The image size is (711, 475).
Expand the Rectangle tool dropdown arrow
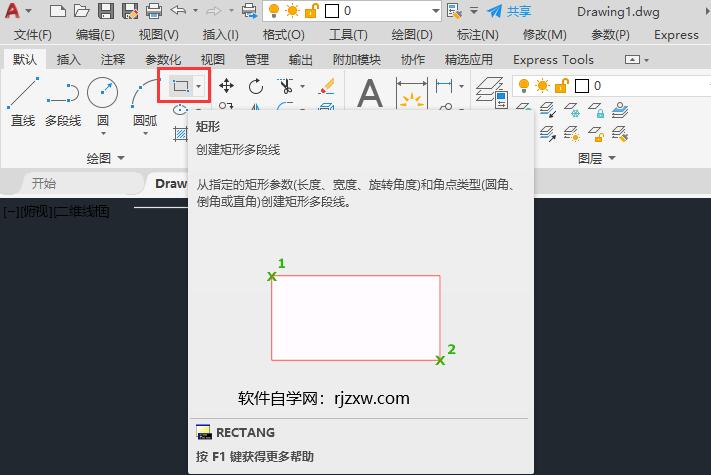coord(199,86)
